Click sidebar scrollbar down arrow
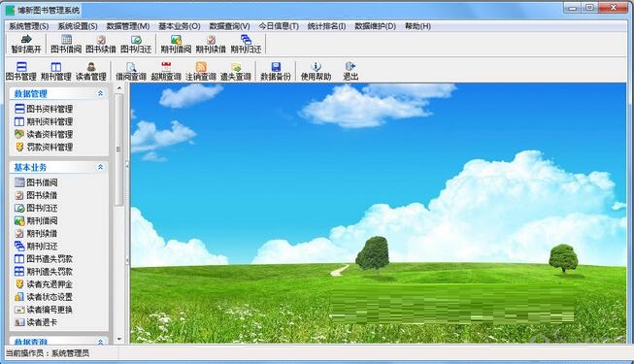Image resolution: width=634 pixels, height=364 pixels. pos(118,339)
